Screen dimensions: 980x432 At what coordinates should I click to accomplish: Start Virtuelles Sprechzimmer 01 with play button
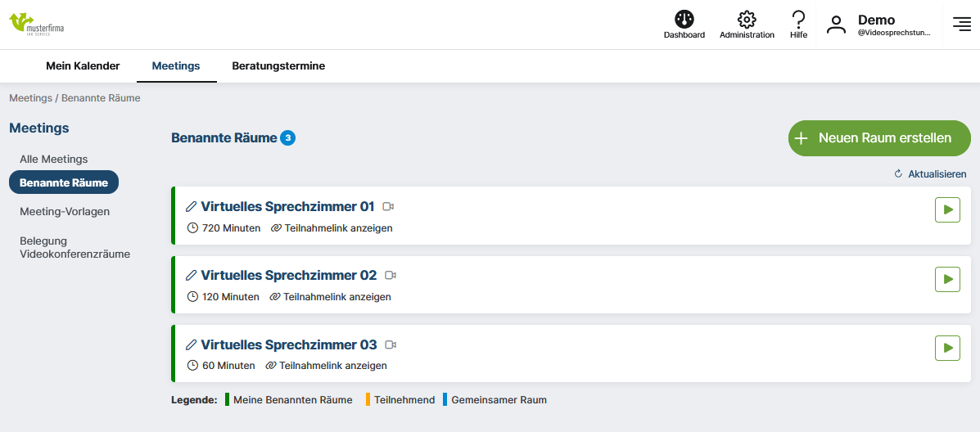pos(947,209)
